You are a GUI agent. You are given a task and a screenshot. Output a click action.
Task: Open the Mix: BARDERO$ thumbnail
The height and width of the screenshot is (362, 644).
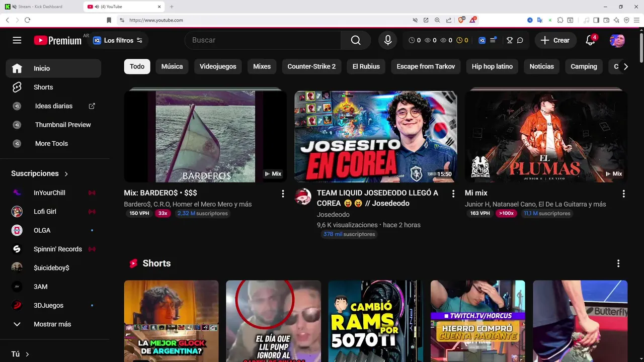point(205,136)
